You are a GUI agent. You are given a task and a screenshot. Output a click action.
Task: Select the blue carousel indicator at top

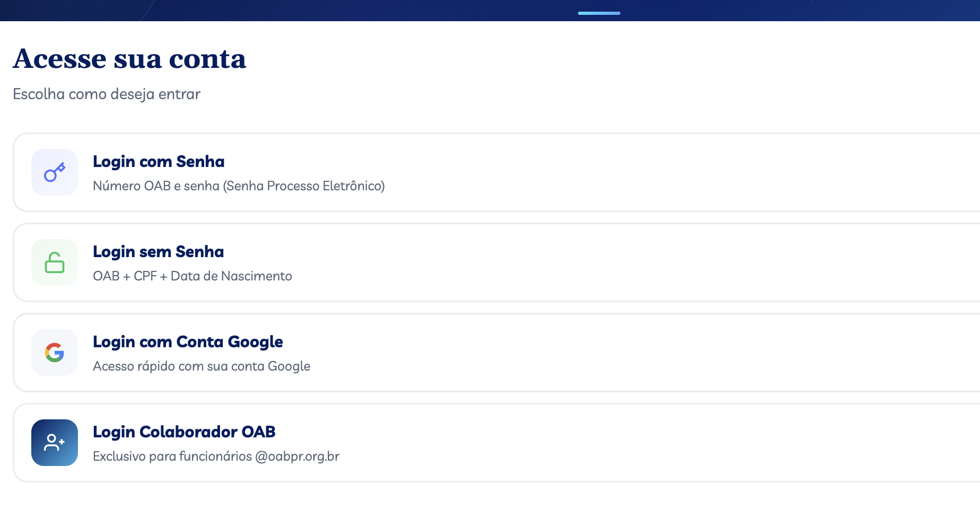coord(598,13)
